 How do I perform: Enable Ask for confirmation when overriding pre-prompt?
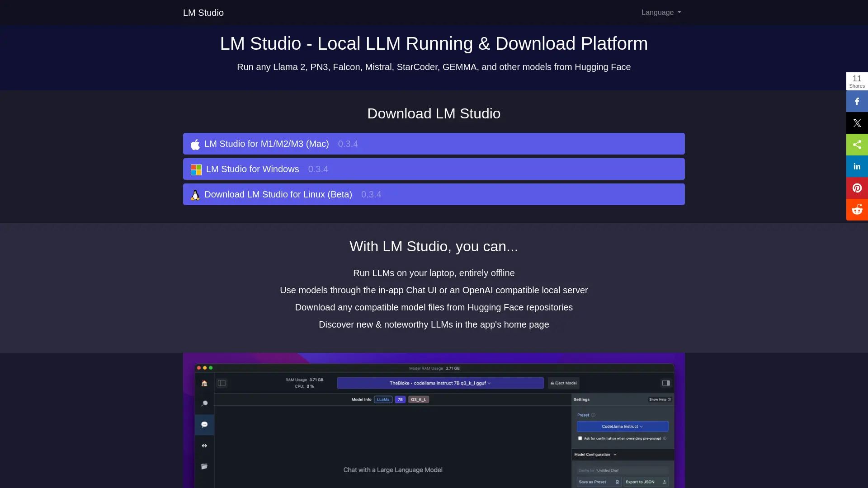580,438
